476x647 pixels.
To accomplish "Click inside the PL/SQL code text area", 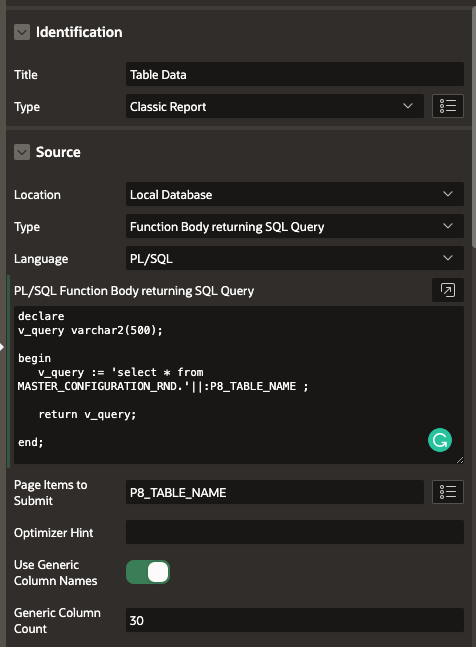I will 239,385.
